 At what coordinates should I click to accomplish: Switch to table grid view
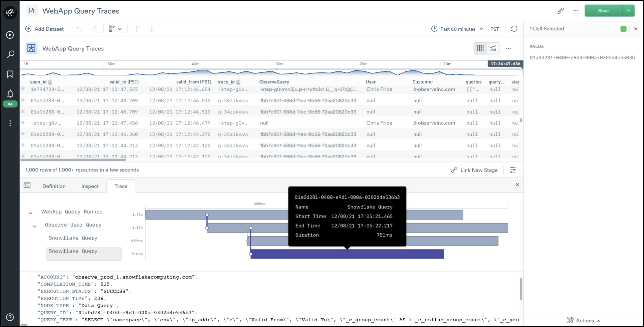coord(480,48)
